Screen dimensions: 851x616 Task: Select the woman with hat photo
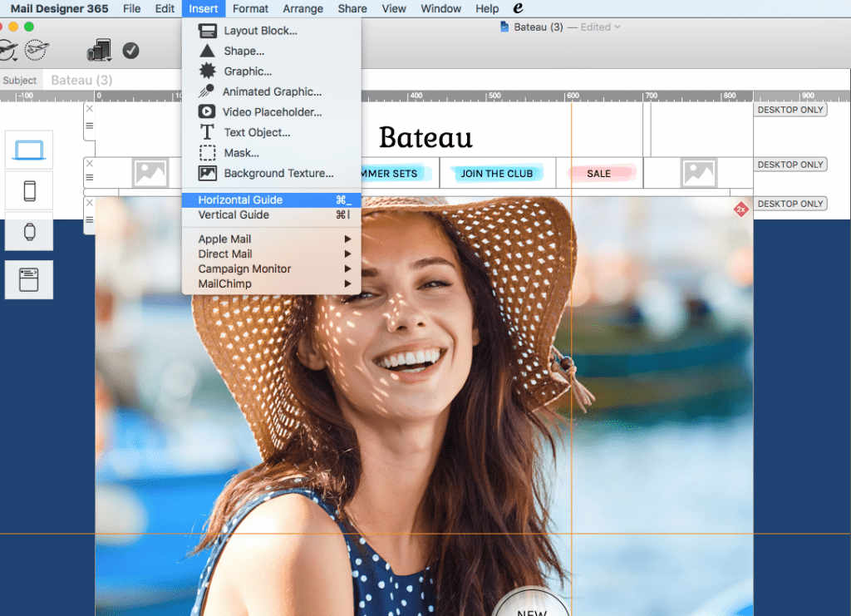click(x=424, y=406)
